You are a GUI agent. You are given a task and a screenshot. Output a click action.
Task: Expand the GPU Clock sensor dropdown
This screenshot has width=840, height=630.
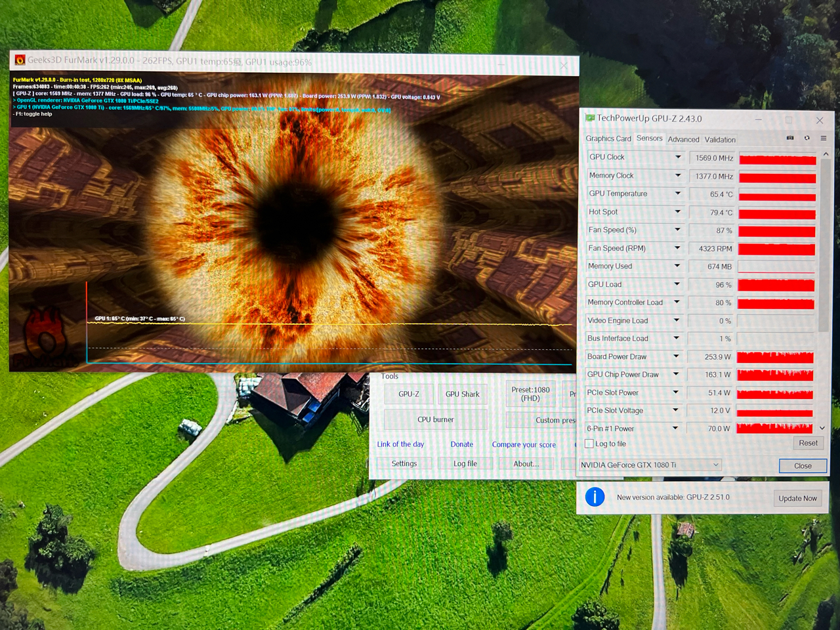pyautogui.click(x=679, y=157)
